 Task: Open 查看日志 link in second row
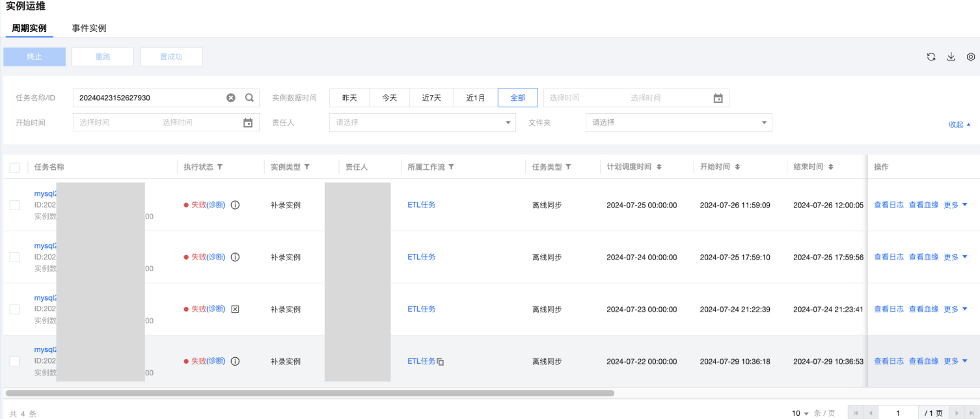tap(888, 257)
